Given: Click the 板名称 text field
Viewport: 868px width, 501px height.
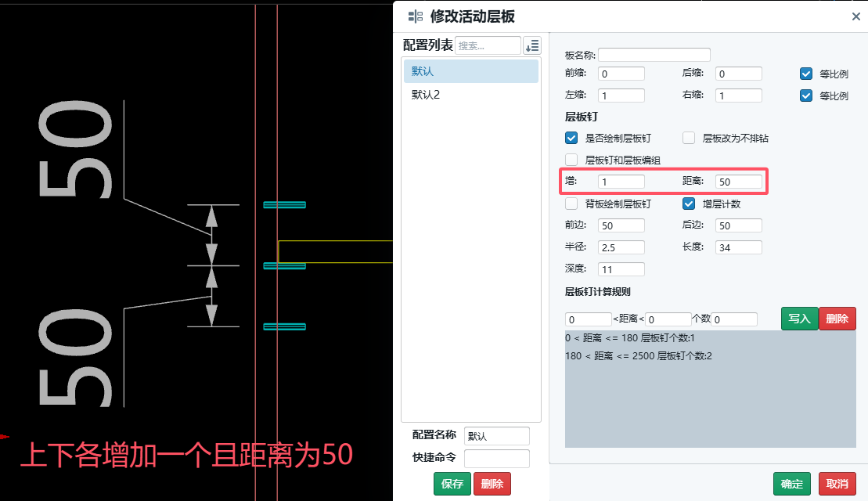Looking at the screenshot, I should (654, 55).
